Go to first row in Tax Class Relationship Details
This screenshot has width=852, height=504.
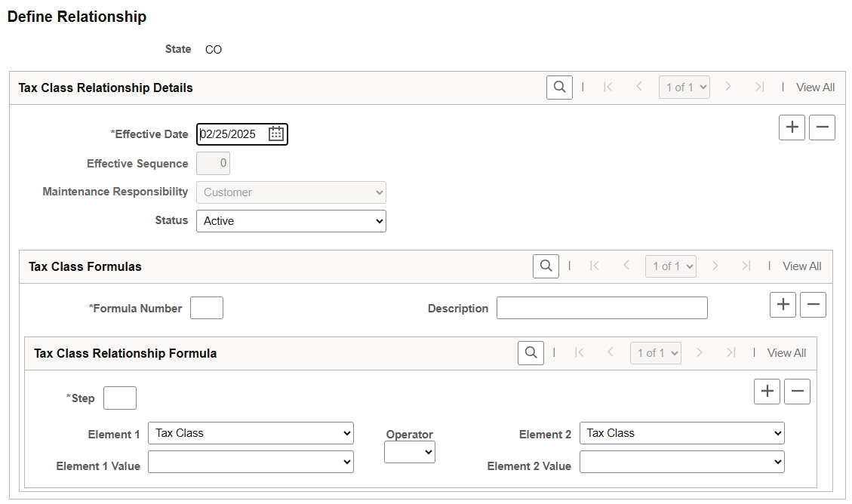point(608,87)
